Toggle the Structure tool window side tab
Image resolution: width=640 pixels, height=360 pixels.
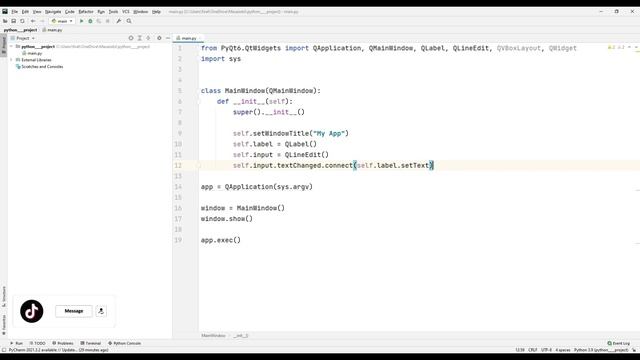tap(4, 297)
